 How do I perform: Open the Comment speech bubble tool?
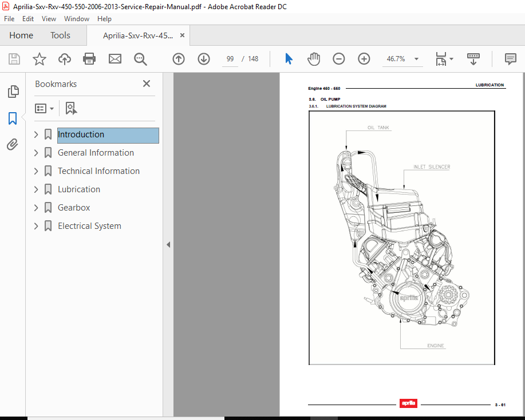(x=510, y=59)
